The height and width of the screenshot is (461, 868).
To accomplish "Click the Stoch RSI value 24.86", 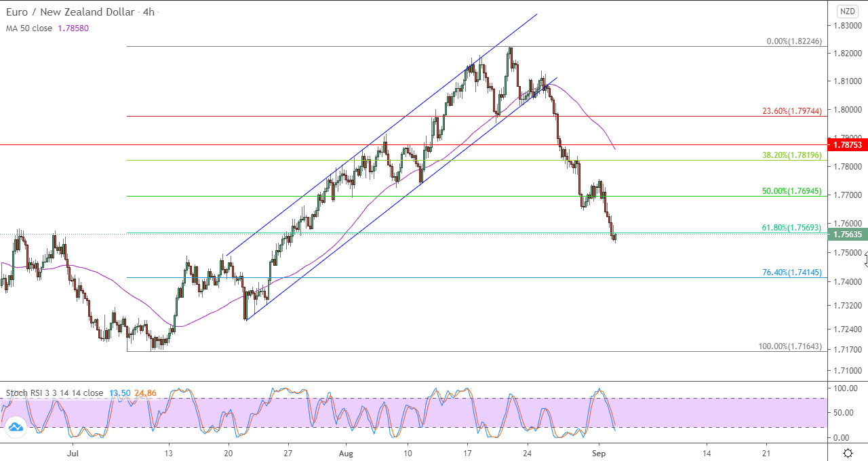I will (145, 393).
